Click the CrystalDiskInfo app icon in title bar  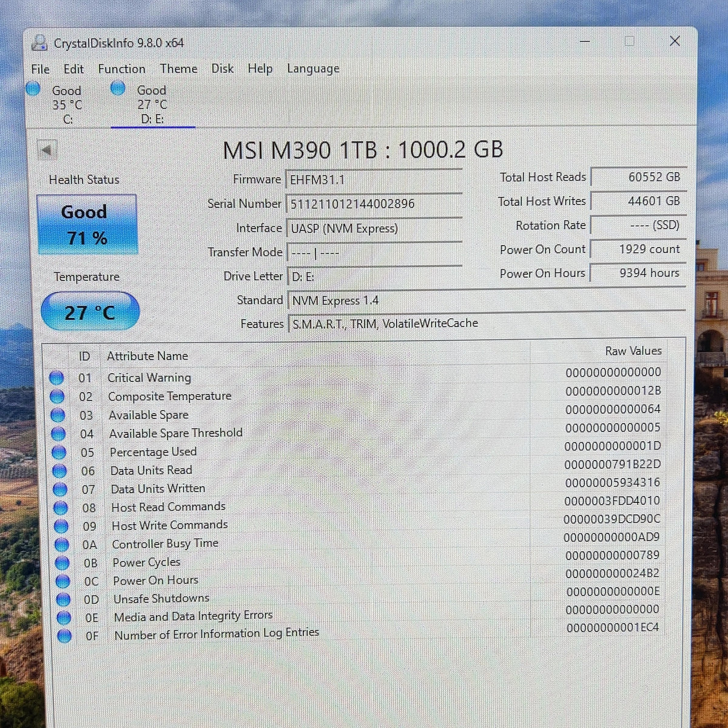click(x=39, y=42)
